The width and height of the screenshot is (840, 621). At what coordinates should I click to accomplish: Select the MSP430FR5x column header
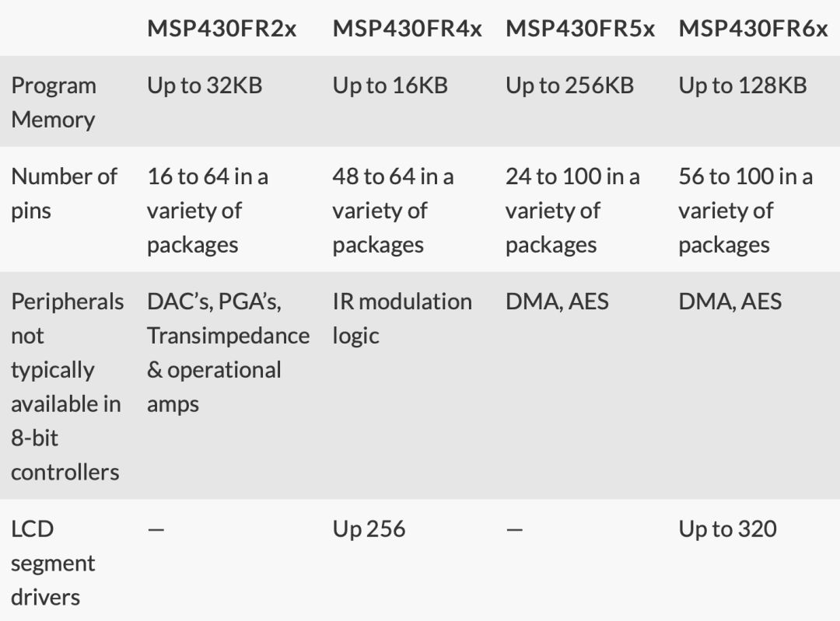pyautogui.click(x=580, y=29)
